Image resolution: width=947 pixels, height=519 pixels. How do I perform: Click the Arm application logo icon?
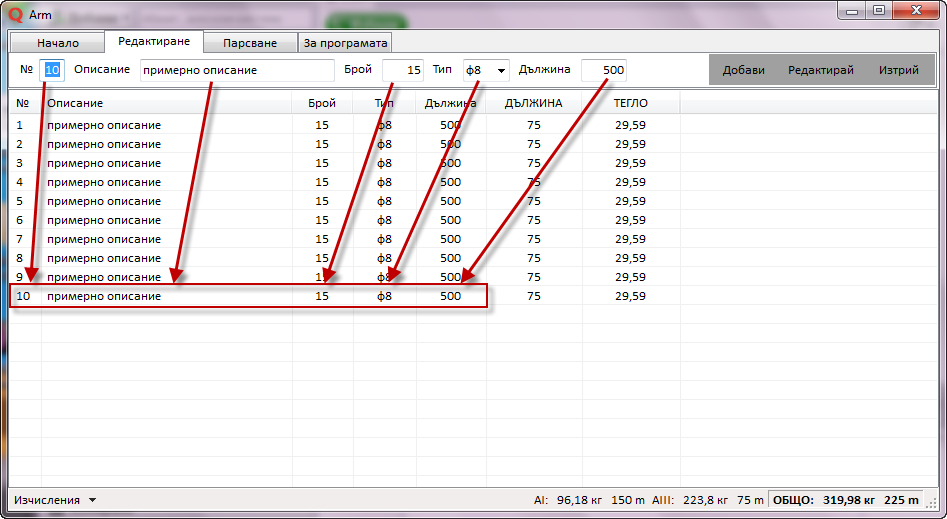coord(15,14)
